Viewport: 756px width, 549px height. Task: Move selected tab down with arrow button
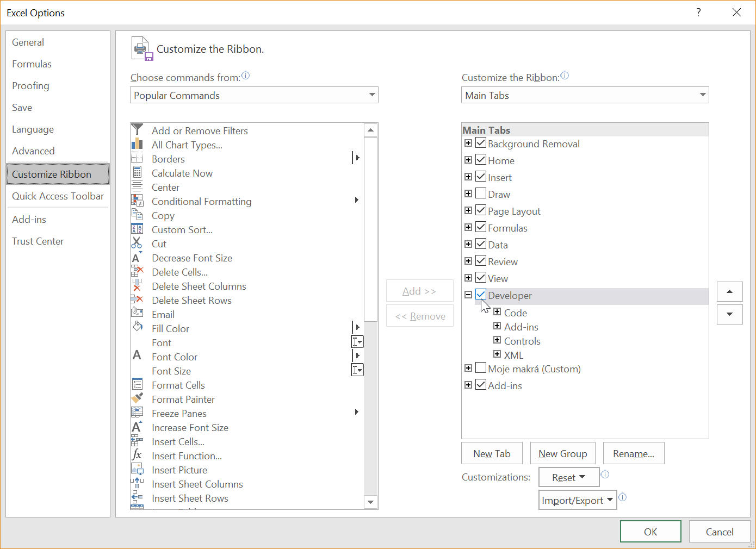tap(729, 314)
